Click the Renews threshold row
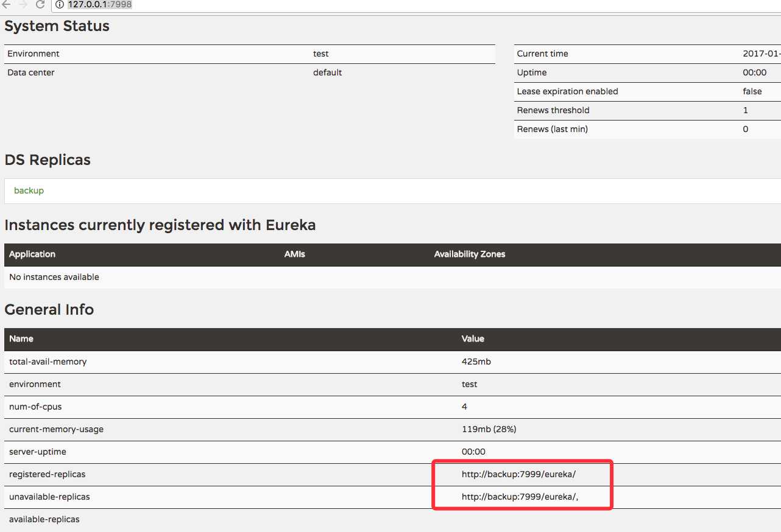Screen dimensions: 781x532 pyautogui.click(x=648, y=110)
